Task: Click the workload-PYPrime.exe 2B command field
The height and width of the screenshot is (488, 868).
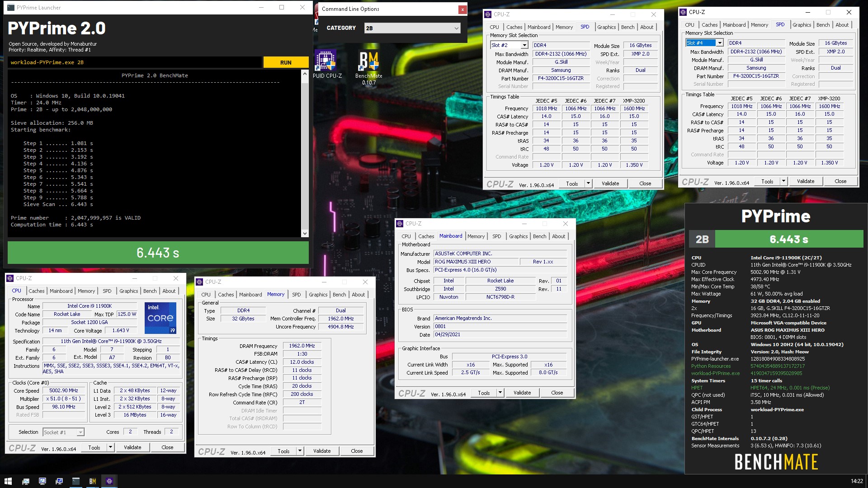Action: coord(135,62)
